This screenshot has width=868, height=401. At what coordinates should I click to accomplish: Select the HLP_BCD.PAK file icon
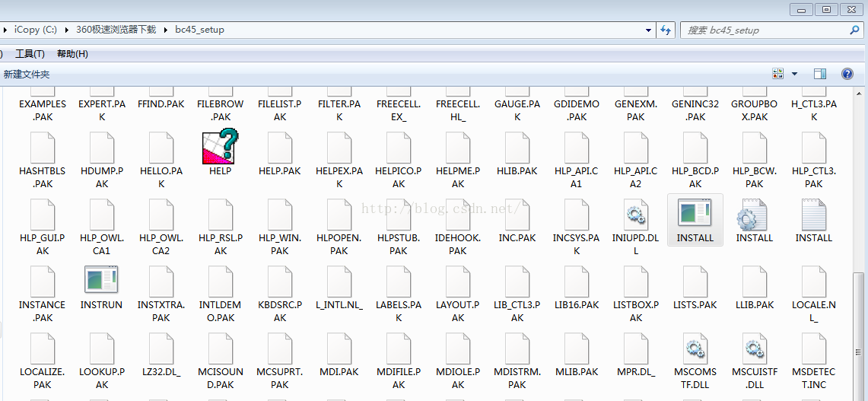(695, 148)
